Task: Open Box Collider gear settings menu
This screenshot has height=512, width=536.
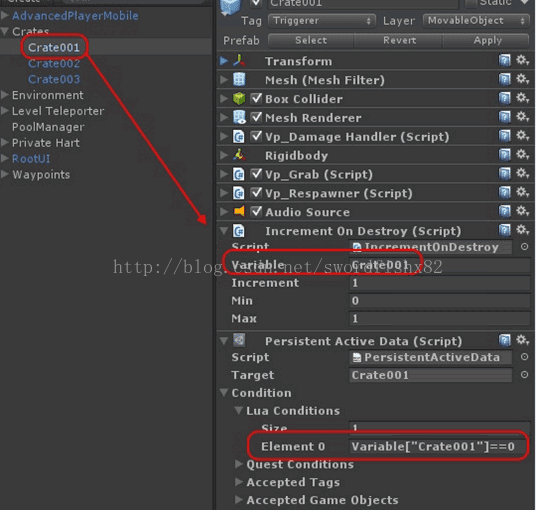Action: (522, 98)
